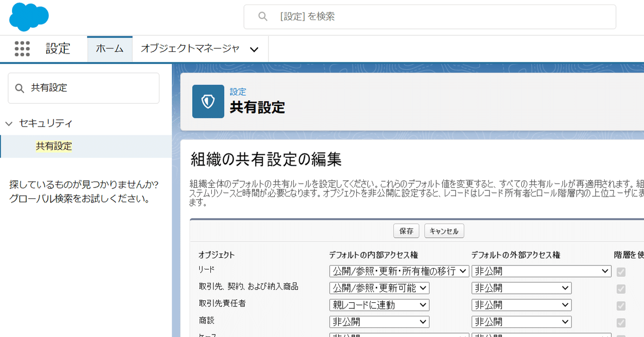Switch to the オブジェクトマネージャ tab
The image size is (644, 337).
pos(190,49)
